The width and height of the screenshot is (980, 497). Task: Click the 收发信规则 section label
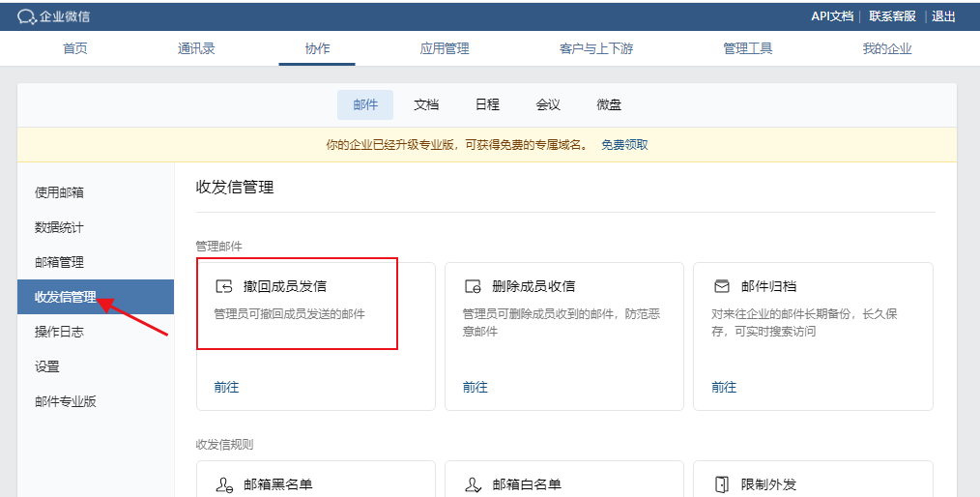tap(224, 445)
